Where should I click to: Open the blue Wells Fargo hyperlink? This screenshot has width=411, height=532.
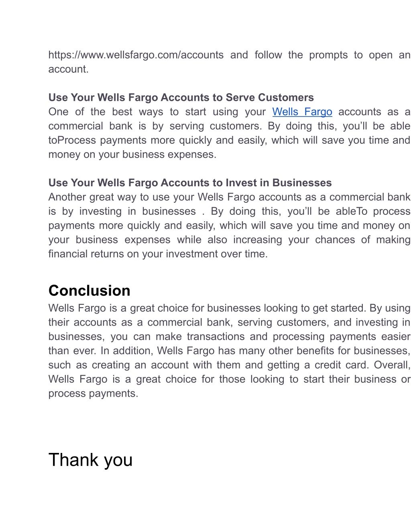point(302,112)
